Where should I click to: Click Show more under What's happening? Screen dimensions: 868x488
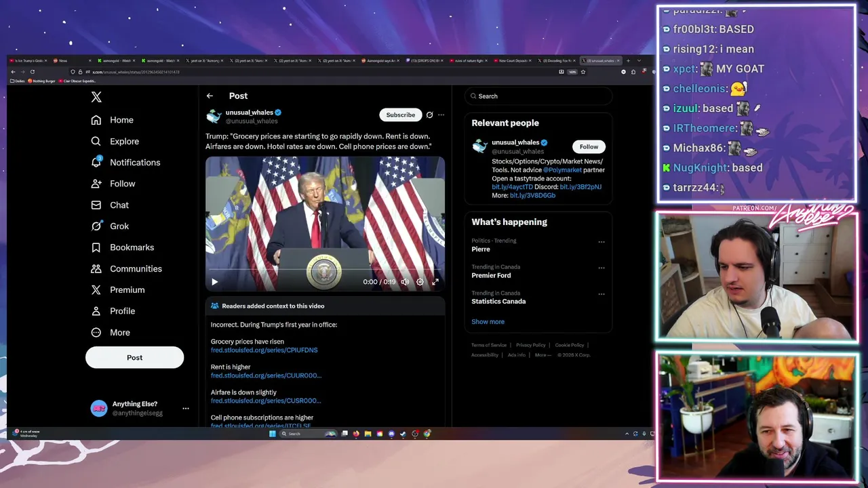(488, 322)
